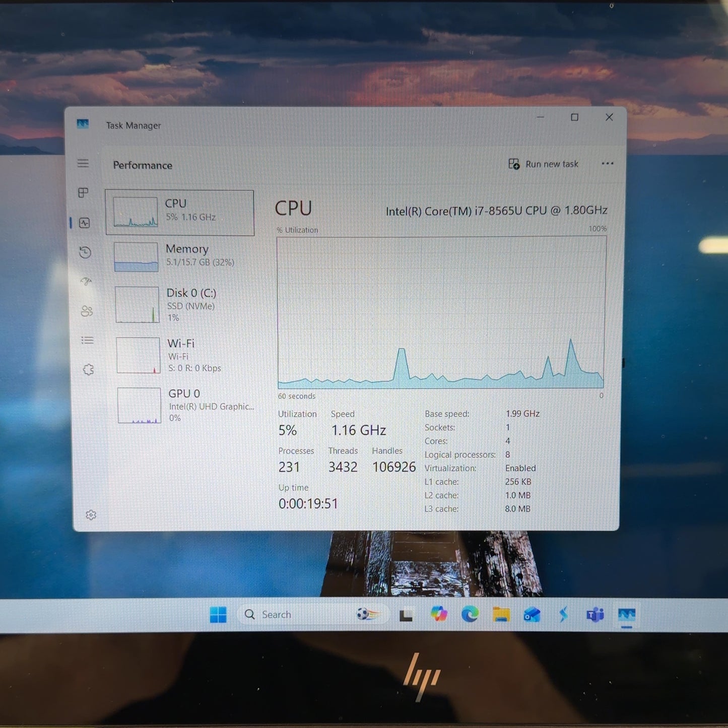Open the Users page icon

87,311
